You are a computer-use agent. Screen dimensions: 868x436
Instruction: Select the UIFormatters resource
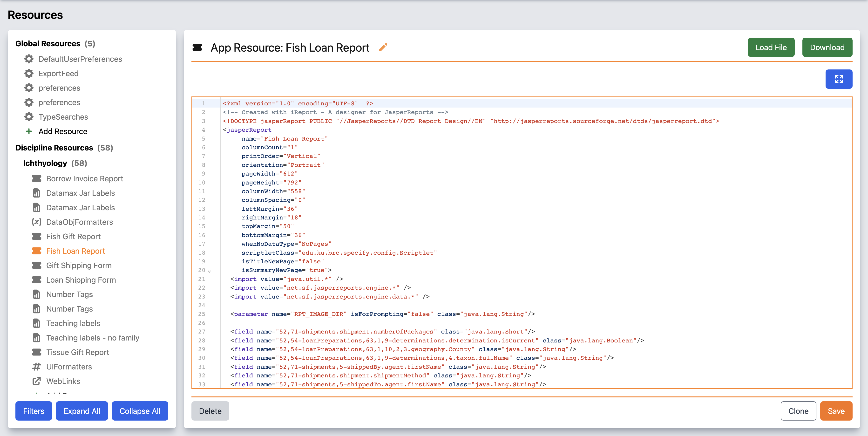(x=69, y=367)
